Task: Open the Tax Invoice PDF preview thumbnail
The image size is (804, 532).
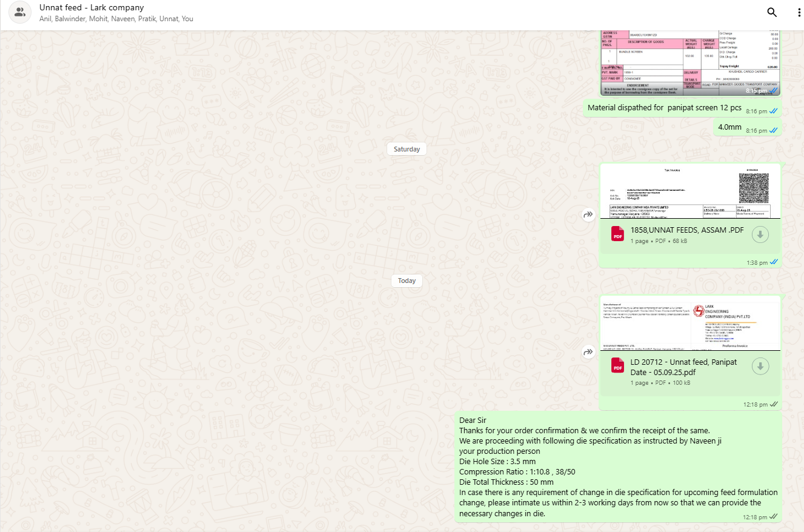Action: 689,191
